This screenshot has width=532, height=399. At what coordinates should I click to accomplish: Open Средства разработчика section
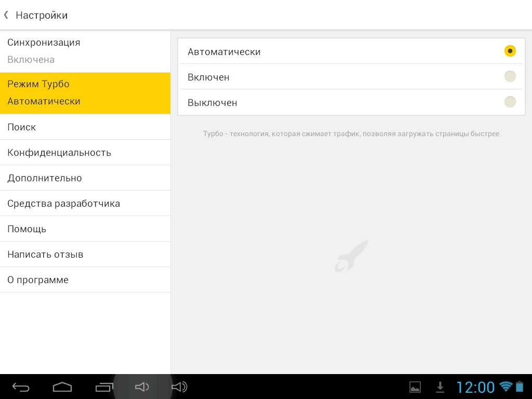(x=85, y=203)
